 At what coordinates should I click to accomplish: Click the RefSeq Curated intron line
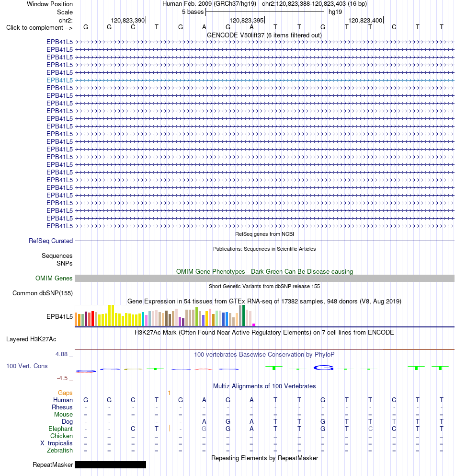[264, 241]
